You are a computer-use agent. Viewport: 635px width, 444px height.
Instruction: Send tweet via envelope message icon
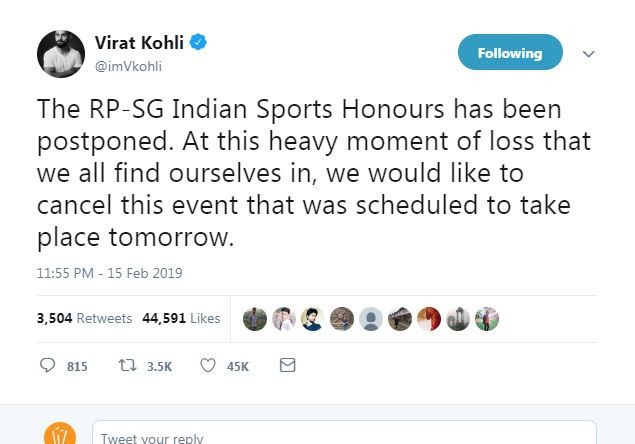pos(288,365)
